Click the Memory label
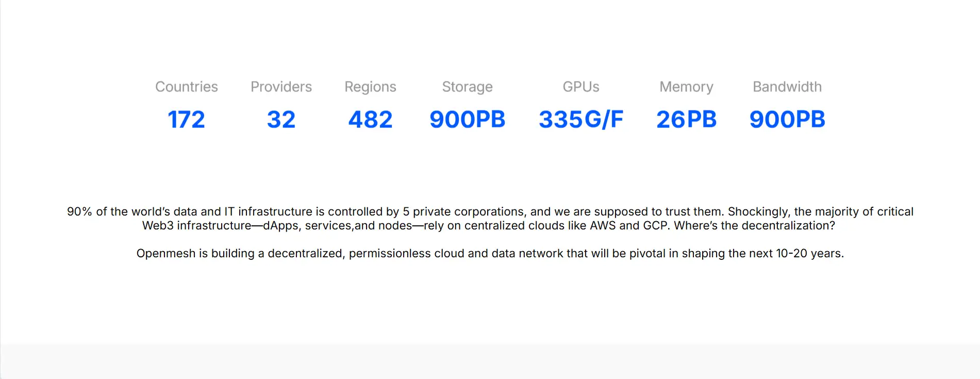The height and width of the screenshot is (379, 980). (x=686, y=87)
